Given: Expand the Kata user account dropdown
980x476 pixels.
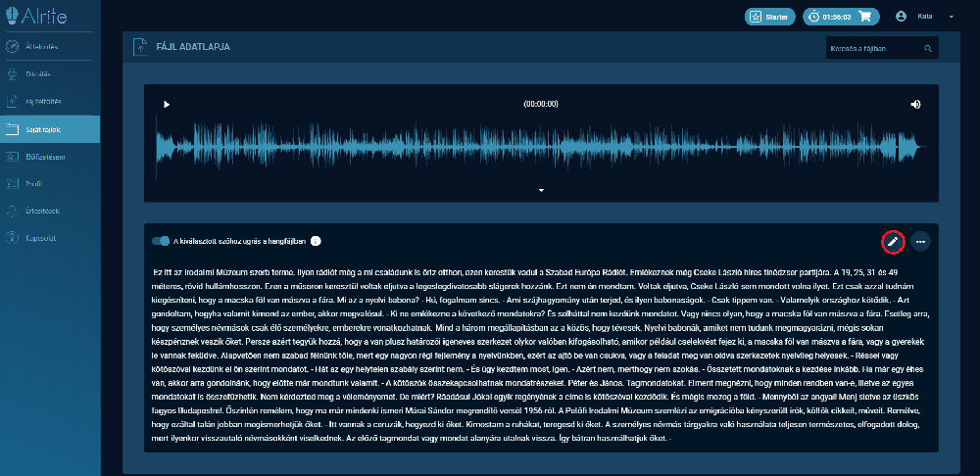Looking at the screenshot, I should (952, 17).
